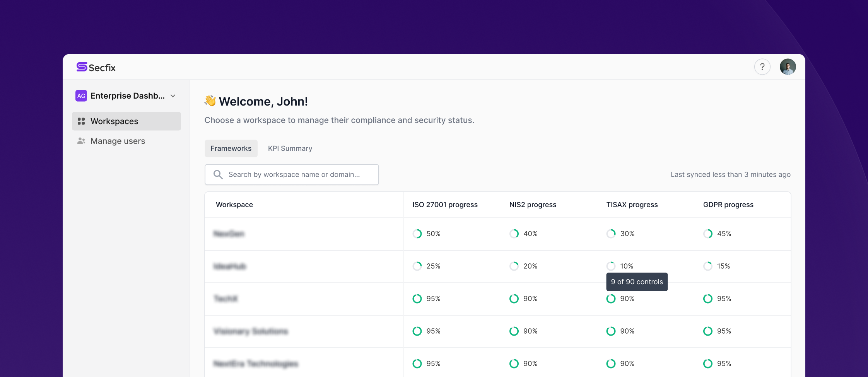868x377 pixels.
Task: Click the "15%" GDPR value
Action: [724, 266]
